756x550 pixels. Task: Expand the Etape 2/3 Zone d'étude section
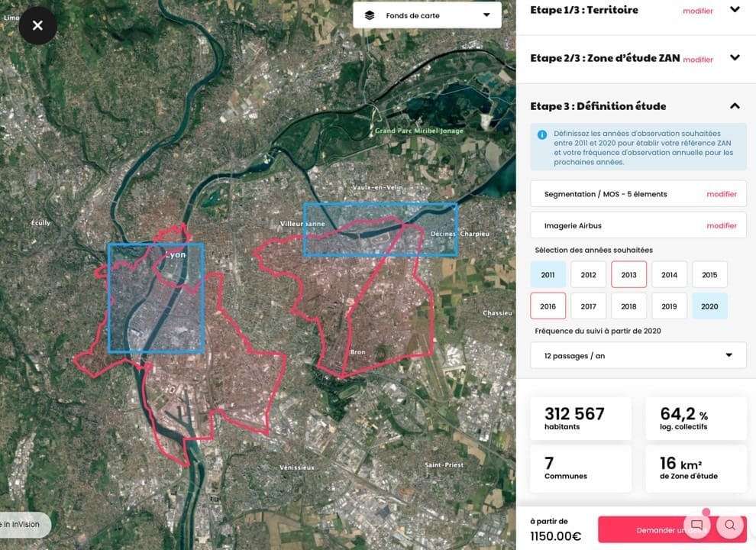735,58
